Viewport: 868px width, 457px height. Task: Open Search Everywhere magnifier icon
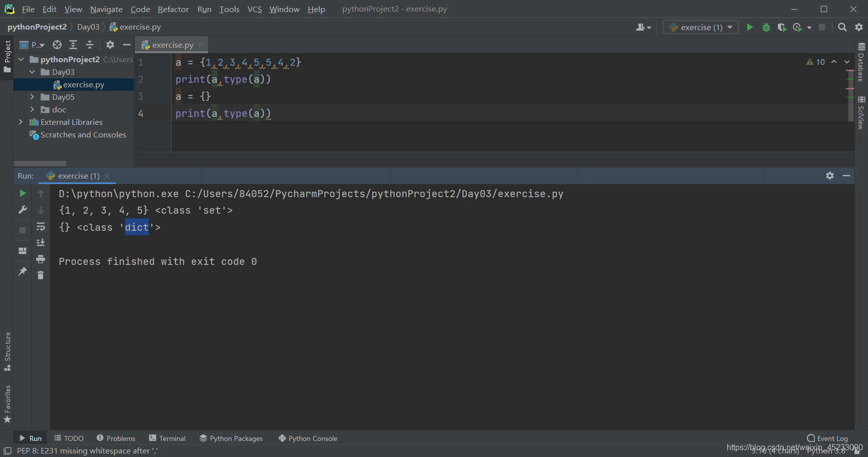[842, 27]
